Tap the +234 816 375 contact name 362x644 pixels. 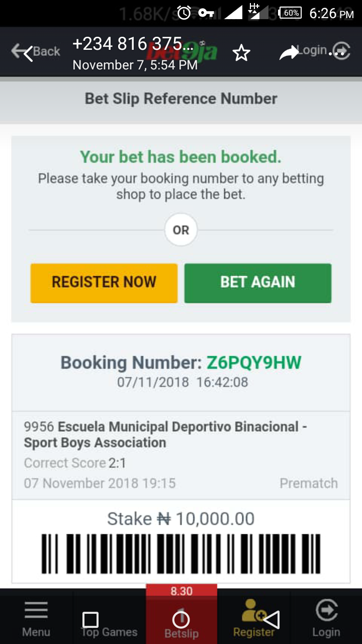tap(133, 44)
